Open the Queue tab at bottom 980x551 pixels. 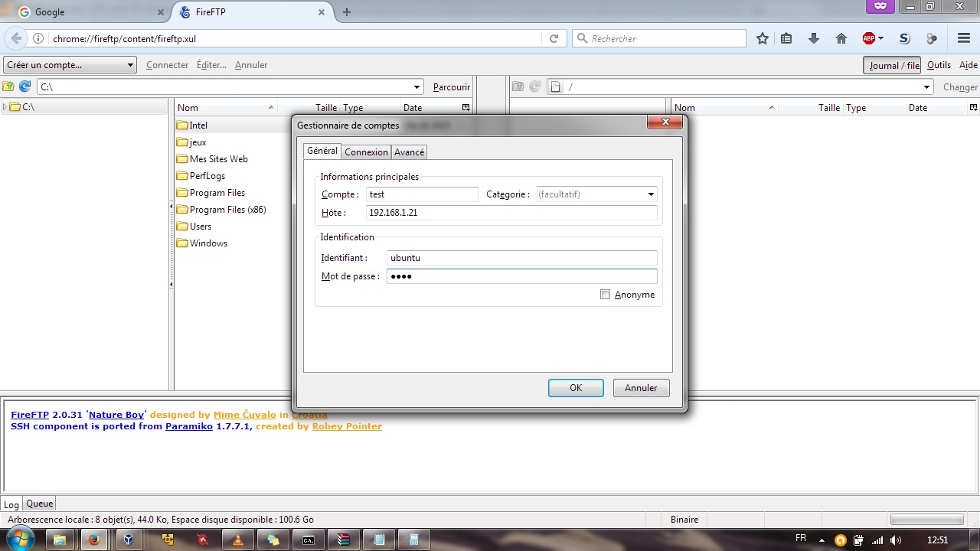tap(40, 504)
